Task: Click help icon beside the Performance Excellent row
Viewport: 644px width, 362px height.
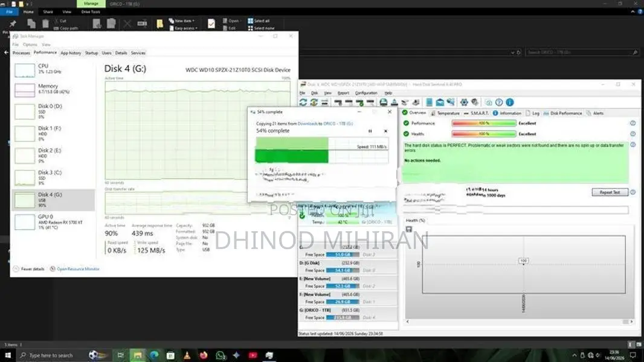Action: coord(633,123)
